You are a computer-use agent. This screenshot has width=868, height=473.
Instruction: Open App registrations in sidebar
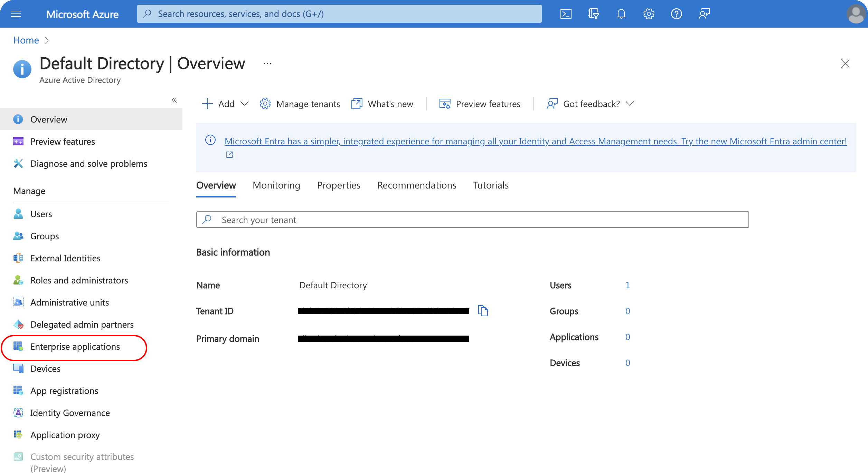[x=64, y=391]
